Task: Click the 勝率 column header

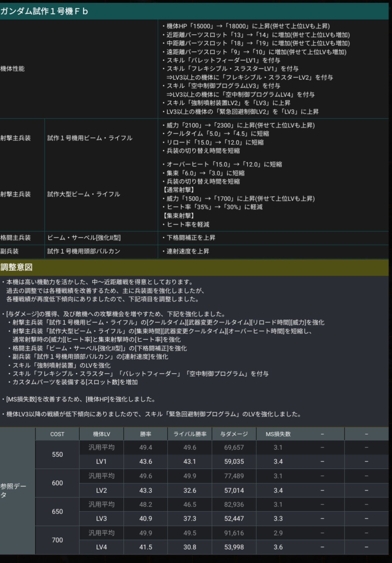Action: pyautogui.click(x=146, y=434)
